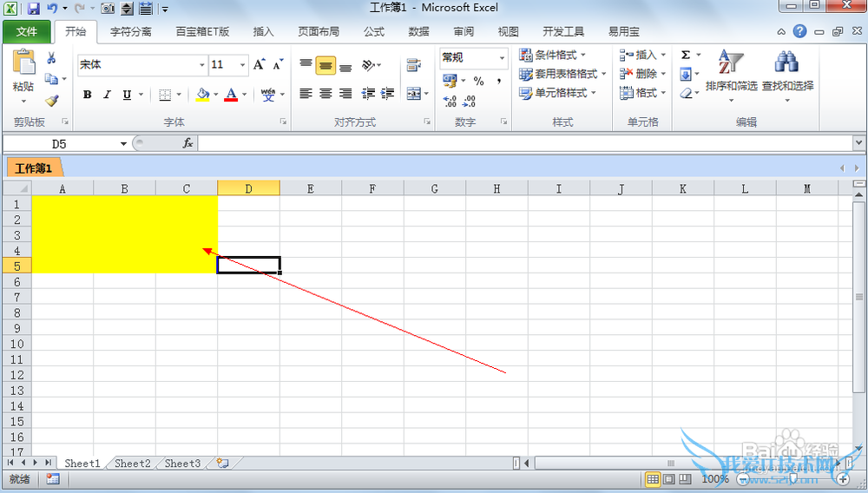Apply the yellow fill color bucket
This screenshot has height=493, width=868.
202,95
